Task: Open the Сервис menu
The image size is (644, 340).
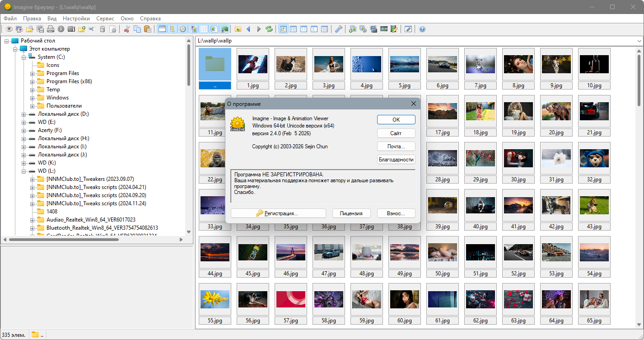Action: pos(105,19)
